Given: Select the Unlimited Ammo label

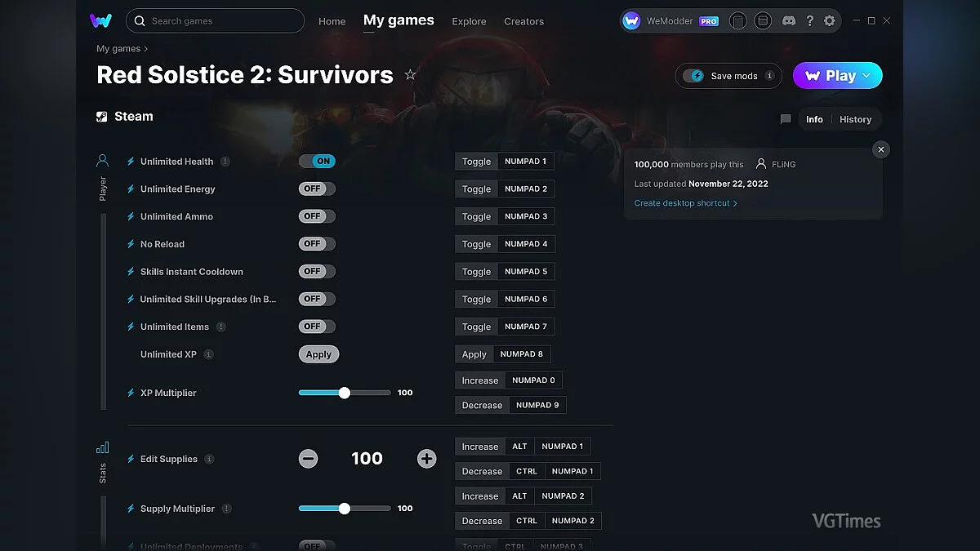Looking at the screenshot, I should pyautogui.click(x=176, y=216).
